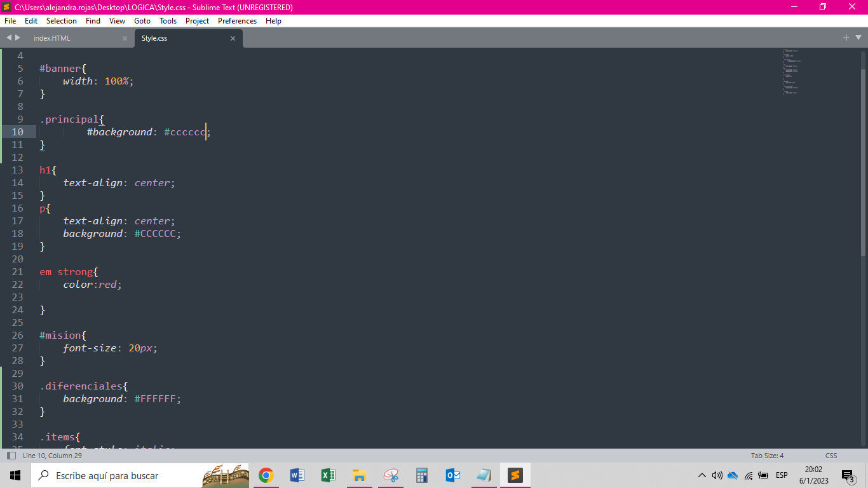Screen dimensions: 868x488
Task: Go to previous tab with left arrow
Action: (9, 37)
